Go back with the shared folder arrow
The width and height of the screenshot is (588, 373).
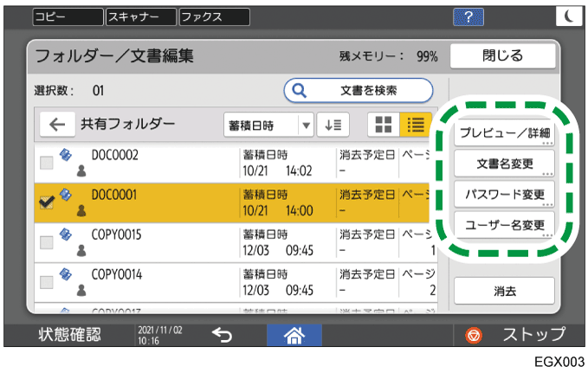tap(57, 125)
